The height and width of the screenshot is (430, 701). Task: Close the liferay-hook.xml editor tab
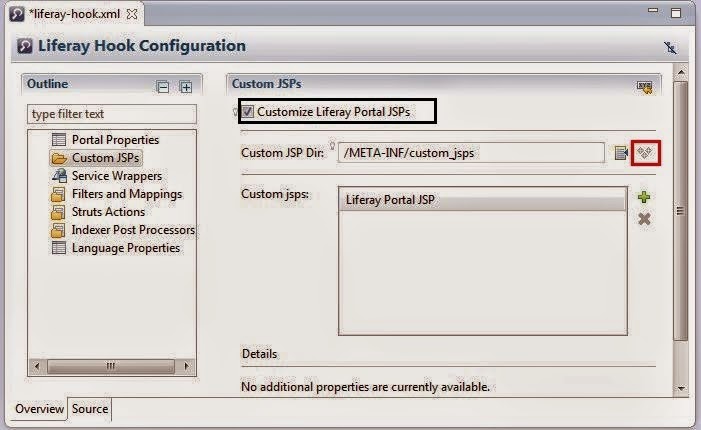[132, 14]
